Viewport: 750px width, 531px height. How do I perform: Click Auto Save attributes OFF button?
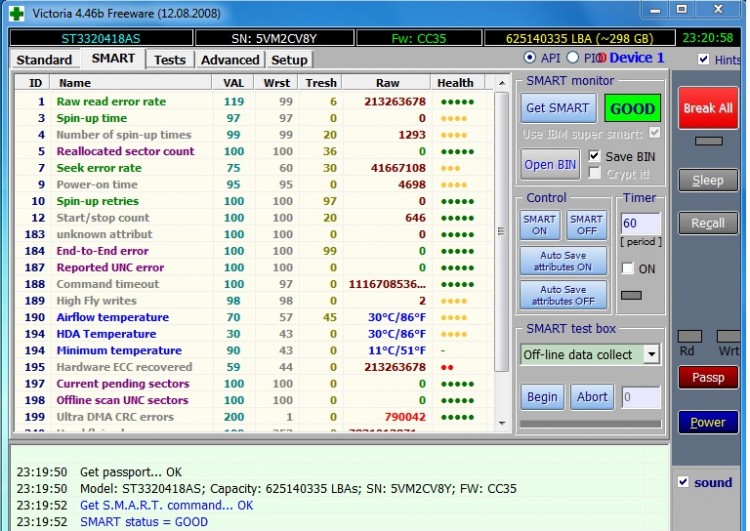(x=563, y=295)
